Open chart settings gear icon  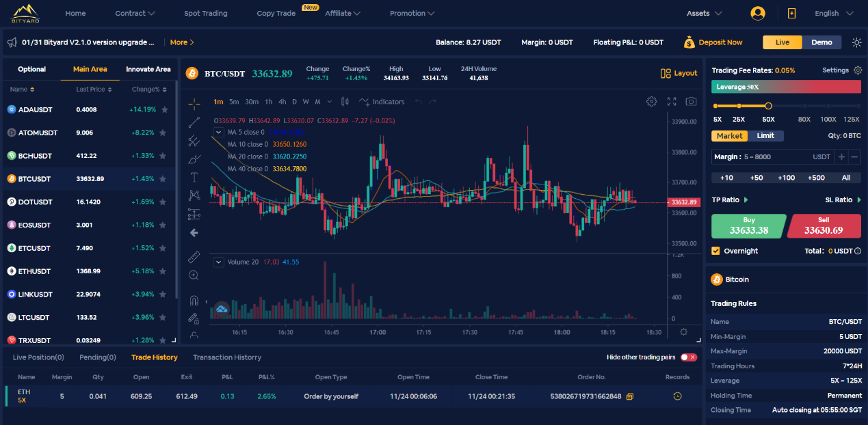point(652,101)
